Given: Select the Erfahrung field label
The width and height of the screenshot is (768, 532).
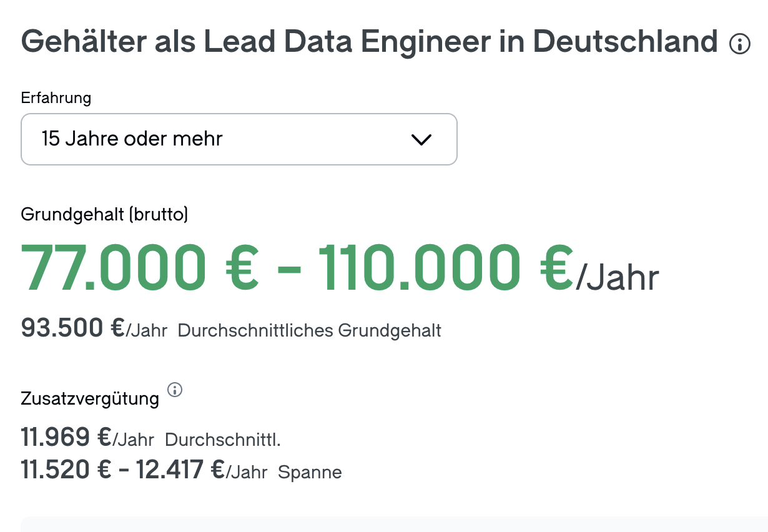Looking at the screenshot, I should 56,98.
